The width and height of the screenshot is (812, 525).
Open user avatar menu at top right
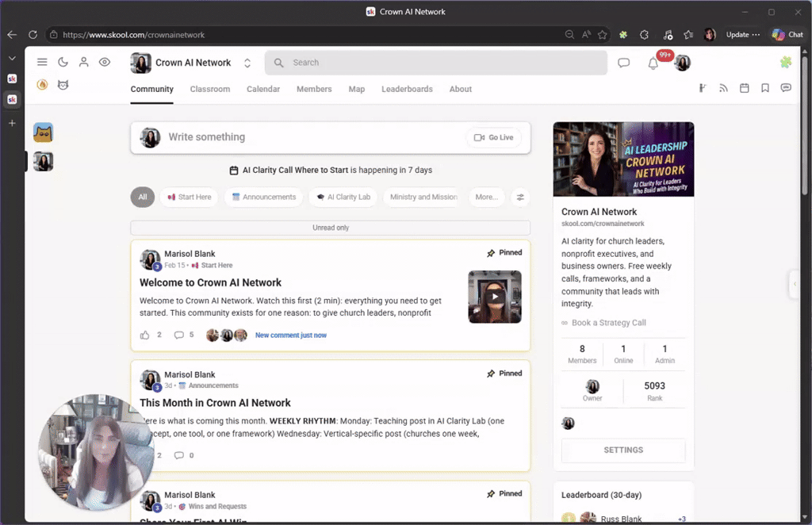click(x=683, y=63)
